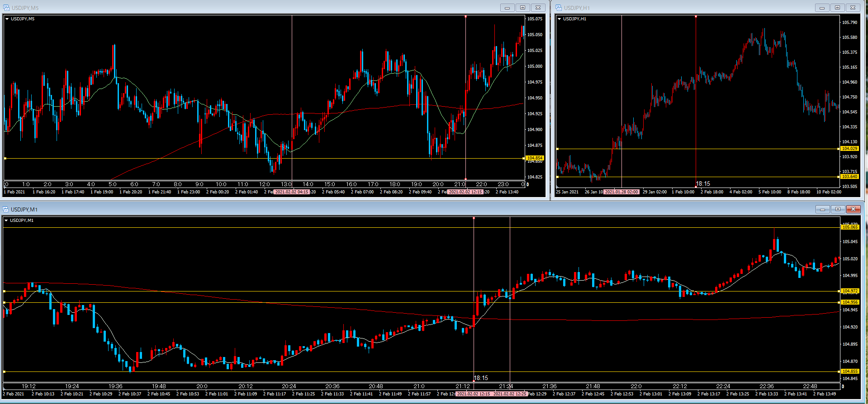The image size is (868, 404).
Task: Expand the USDJPY,M1 chart label dropdown arrow
Action: point(6,221)
